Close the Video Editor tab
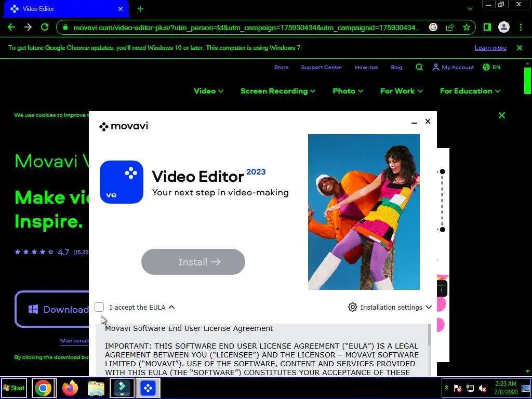 click(121, 9)
